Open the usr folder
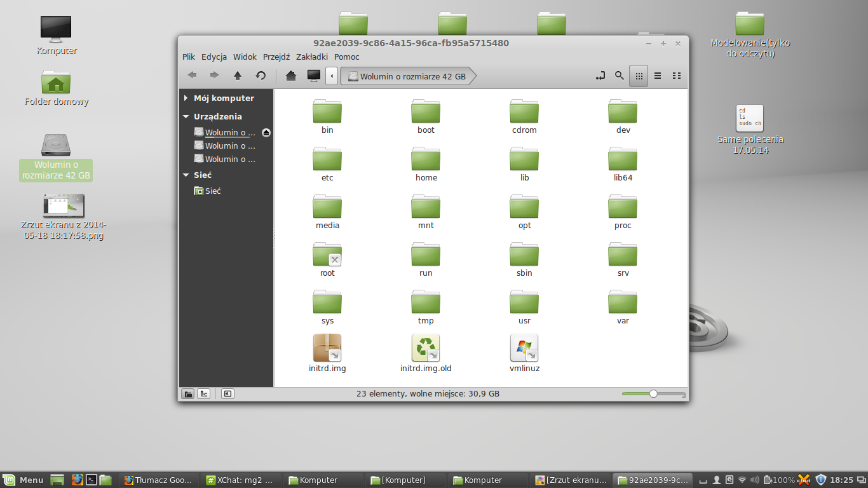The image size is (868, 488). [x=524, y=307]
